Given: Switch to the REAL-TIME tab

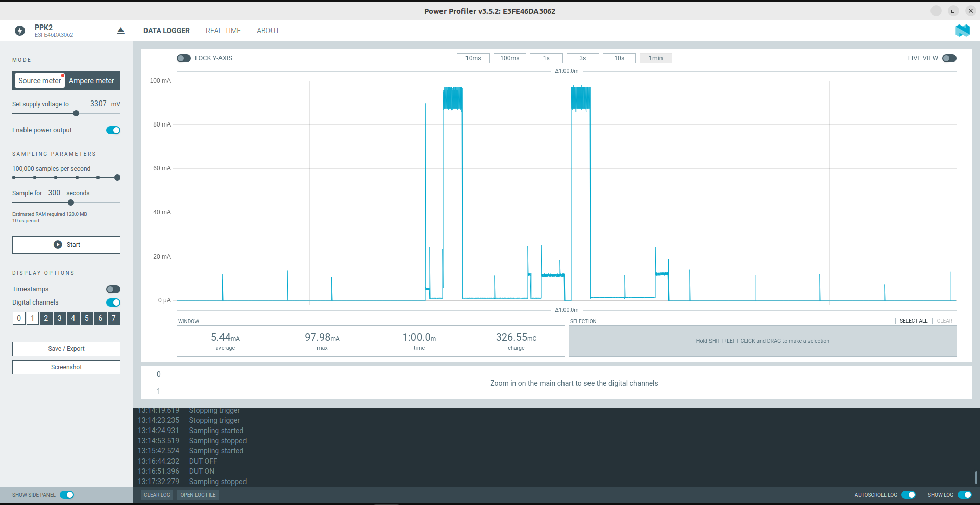Looking at the screenshot, I should tap(223, 31).
